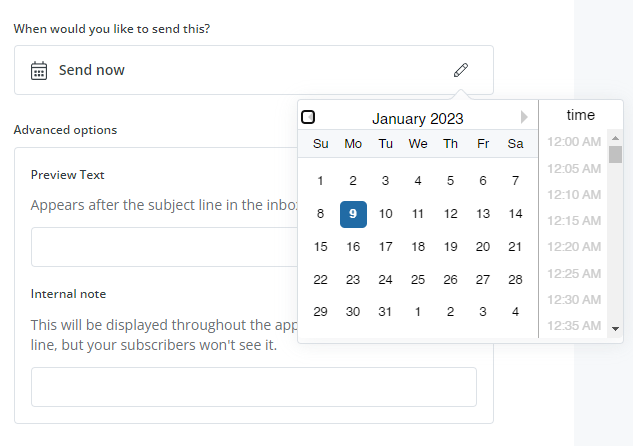Click the Preview Text input field
This screenshot has width=633, height=446.
click(164, 247)
